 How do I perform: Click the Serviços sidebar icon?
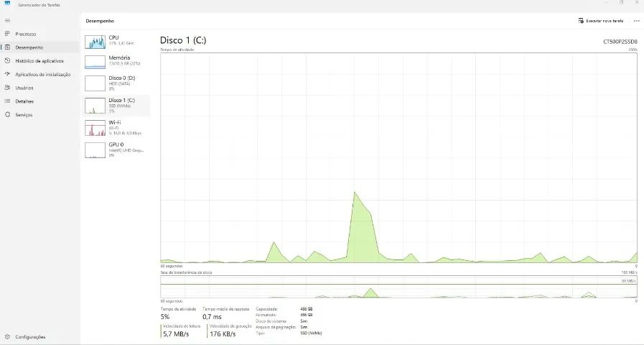click(7, 115)
